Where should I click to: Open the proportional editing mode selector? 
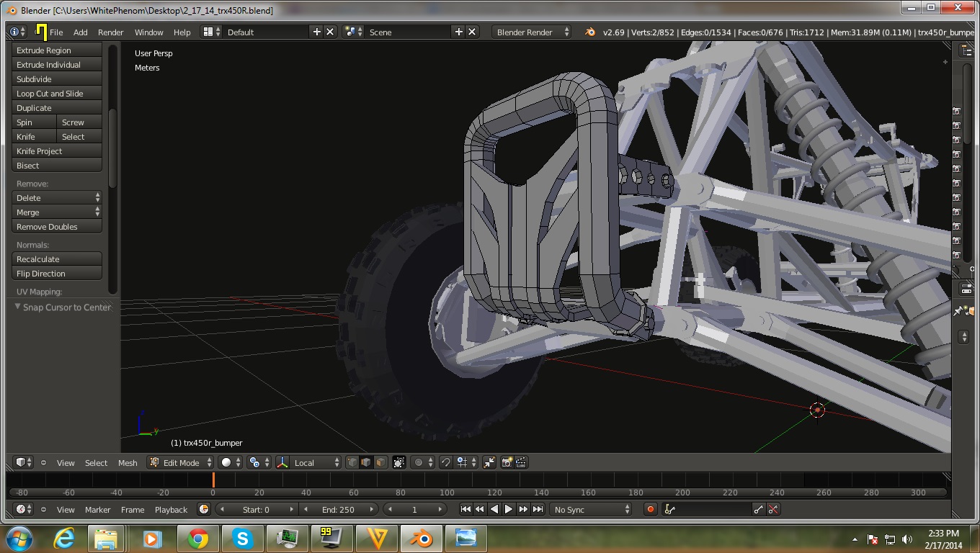(x=423, y=462)
